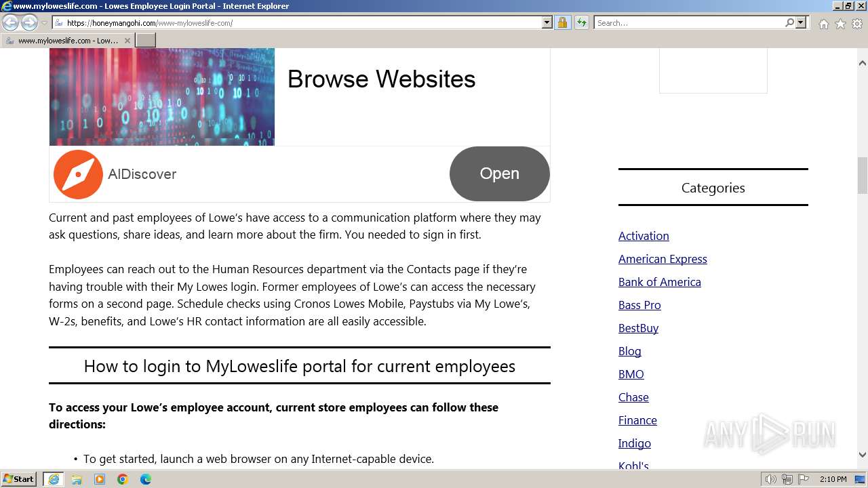Viewport: 868px width, 488px height.
Task: Click the Categories heading
Action: coord(713,188)
